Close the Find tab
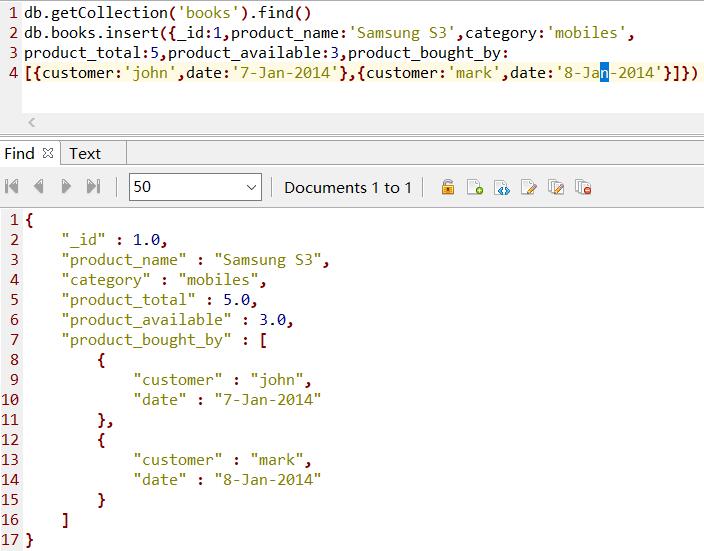Image resolution: width=704 pixels, height=551 pixels. [x=48, y=153]
